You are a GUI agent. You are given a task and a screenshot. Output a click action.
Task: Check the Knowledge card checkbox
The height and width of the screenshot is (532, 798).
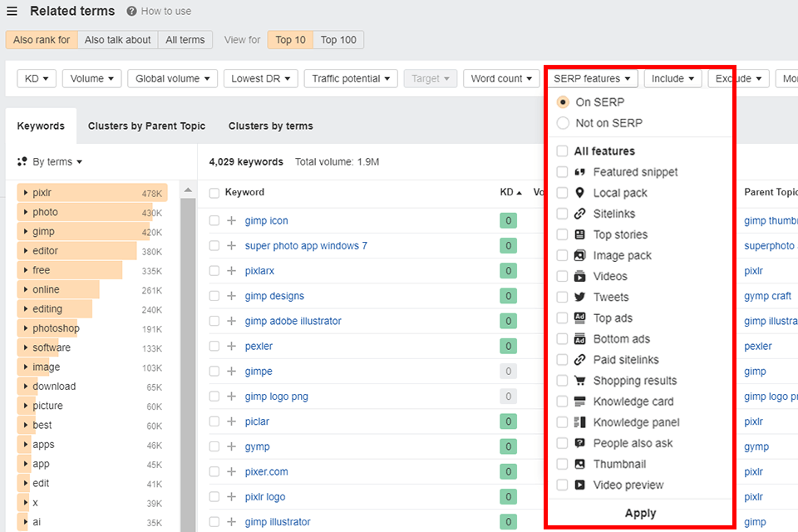(x=562, y=401)
